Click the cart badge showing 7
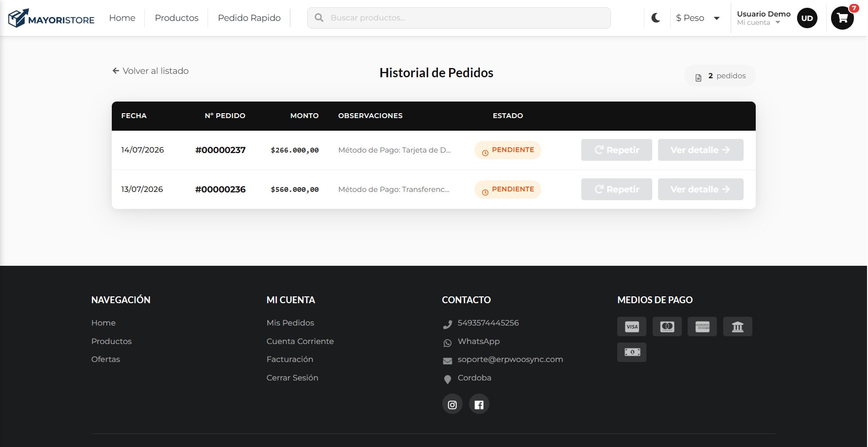The height and width of the screenshot is (447, 868). click(854, 8)
